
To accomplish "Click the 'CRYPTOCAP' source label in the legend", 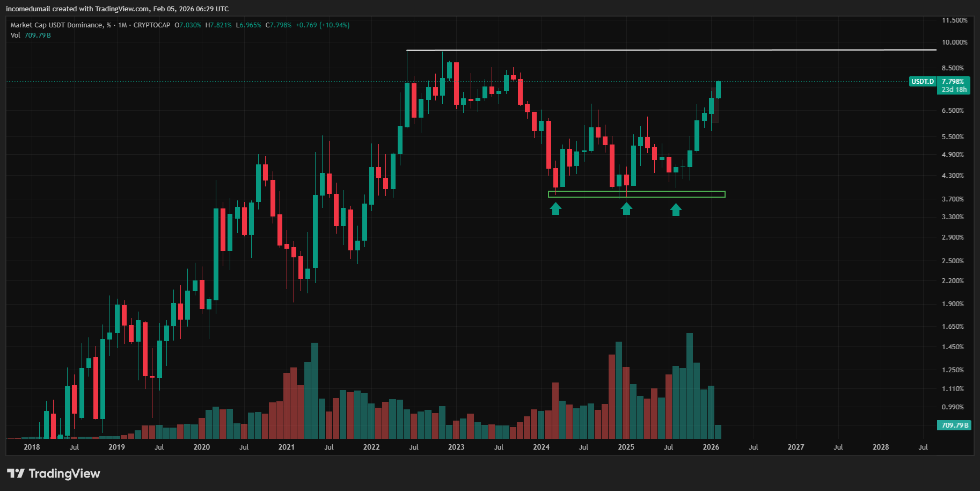I will point(152,25).
